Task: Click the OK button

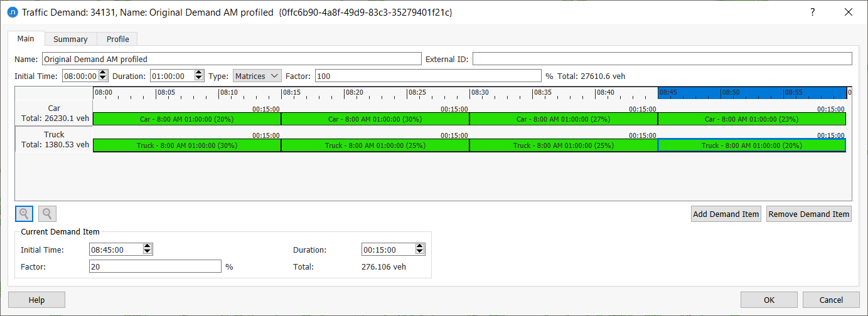Action: [769, 300]
